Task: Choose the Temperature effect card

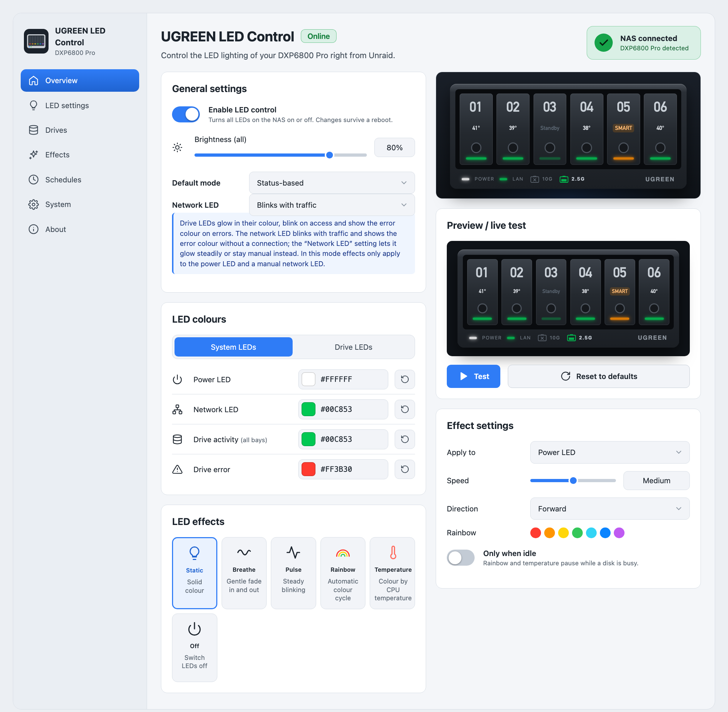Action: click(392, 573)
